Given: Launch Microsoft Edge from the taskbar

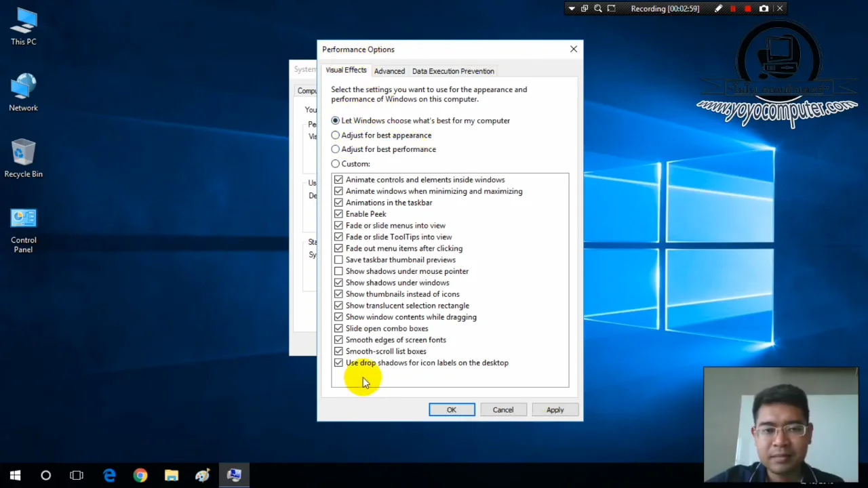Looking at the screenshot, I should click(109, 475).
